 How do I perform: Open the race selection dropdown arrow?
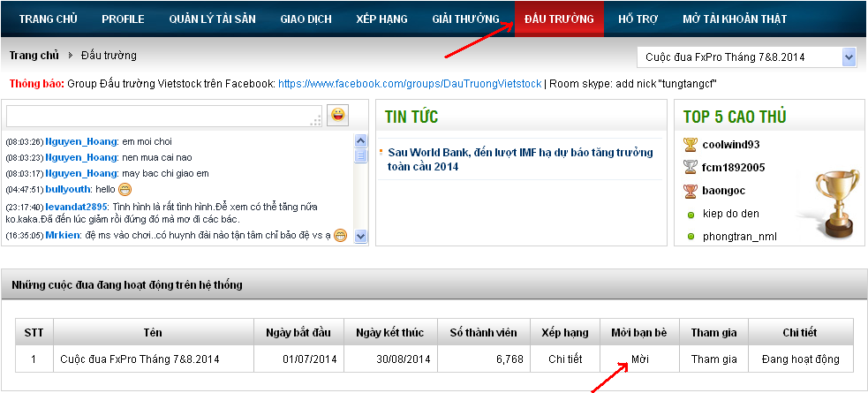point(849,57)
